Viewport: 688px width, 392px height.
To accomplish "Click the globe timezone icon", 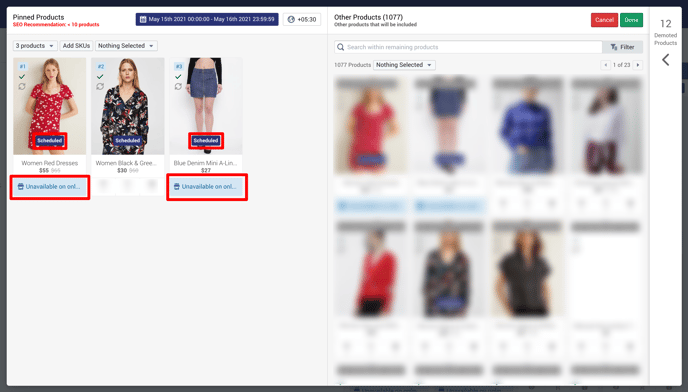I will [x=291, y=19].
